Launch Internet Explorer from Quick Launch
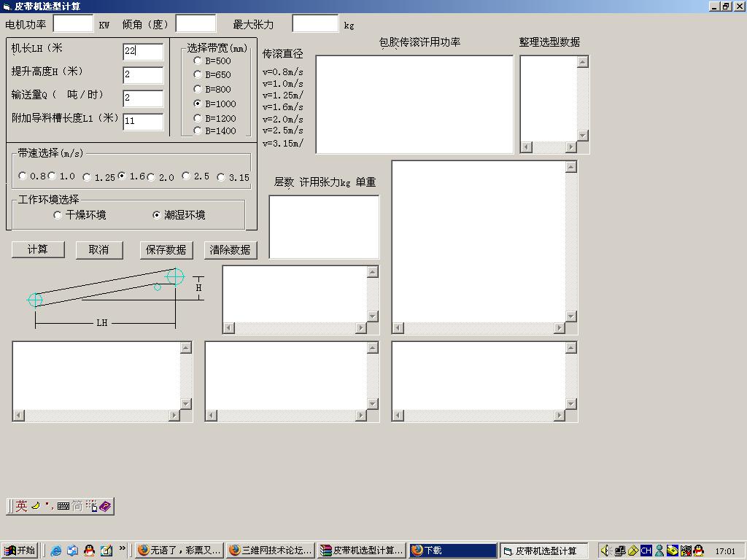The width and height of the screenshot is (747, 560). click(56, 550)
